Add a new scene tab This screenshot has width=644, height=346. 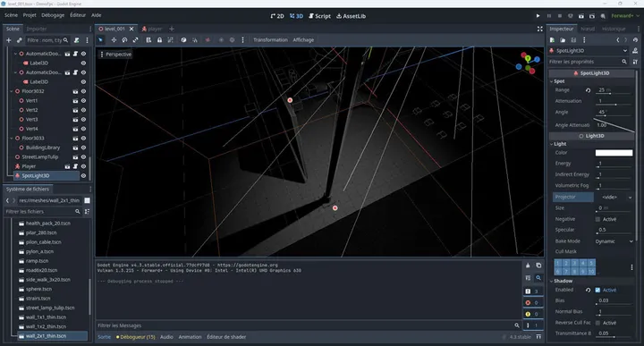point(172,29)
